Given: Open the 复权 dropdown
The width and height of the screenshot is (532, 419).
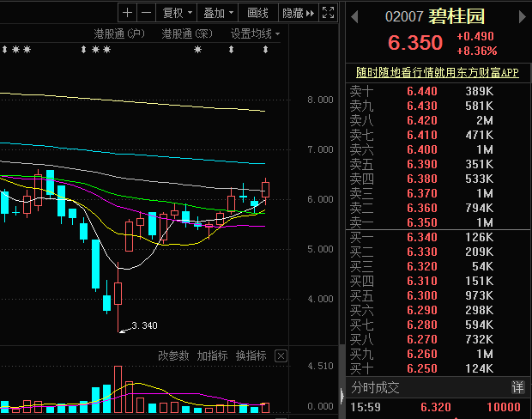Looking at the screenshot, I should (x=177, y=13).
